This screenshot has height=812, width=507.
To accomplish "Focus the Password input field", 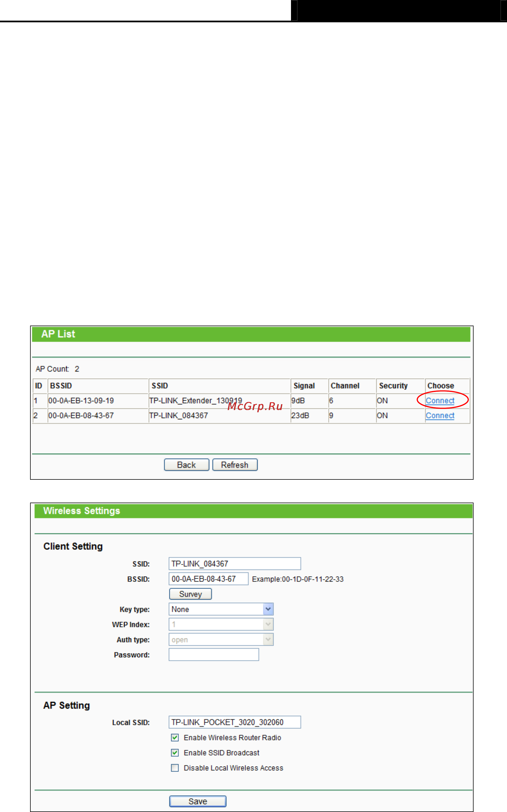I will pos(214,655).
